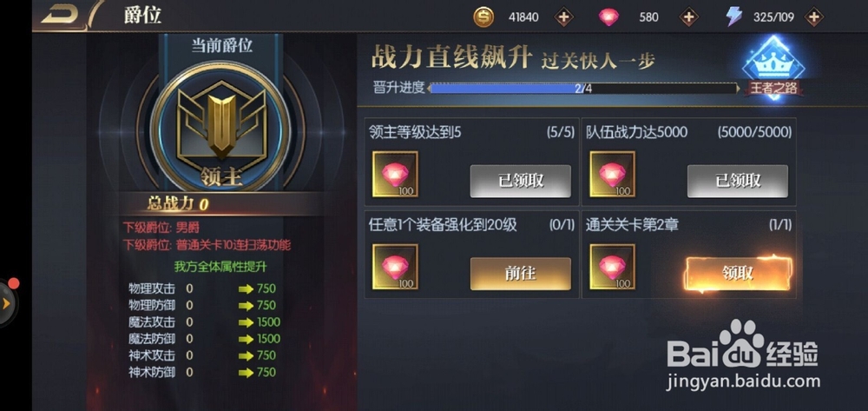
Task: Tap the 下级爵位: 男爵 text
Action: click(x=161, y=227)
